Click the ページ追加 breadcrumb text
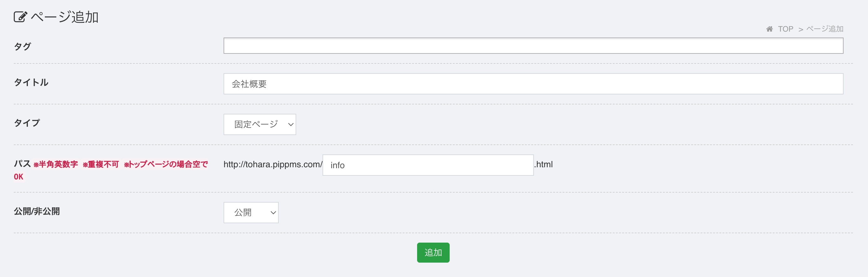The image size is (868, 277). click(x=824, y=29)
